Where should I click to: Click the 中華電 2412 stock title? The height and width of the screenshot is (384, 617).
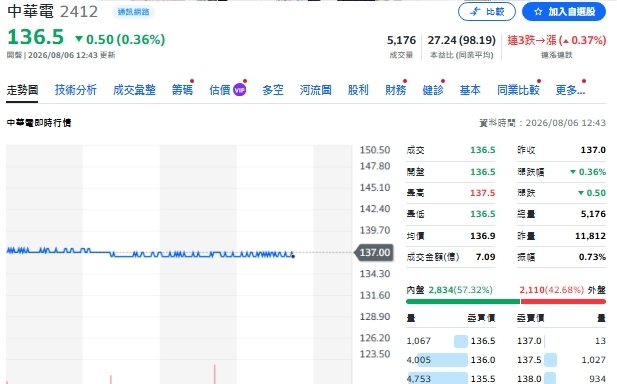tap(52, 11)
